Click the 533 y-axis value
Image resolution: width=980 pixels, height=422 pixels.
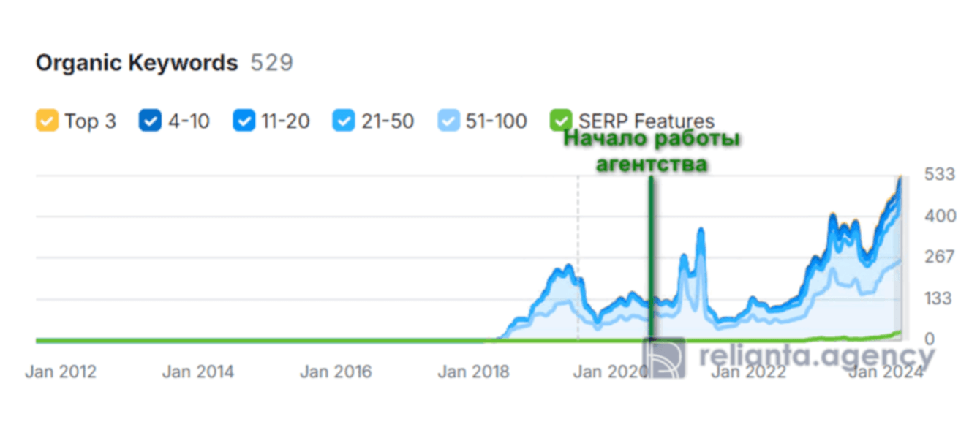click(x=939, y=175)
